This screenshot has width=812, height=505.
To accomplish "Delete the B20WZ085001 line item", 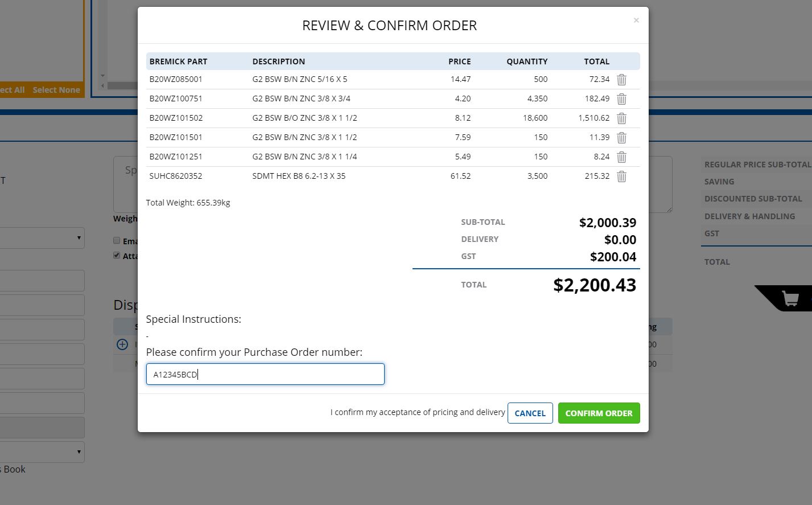I will click(x=621, y=80).
